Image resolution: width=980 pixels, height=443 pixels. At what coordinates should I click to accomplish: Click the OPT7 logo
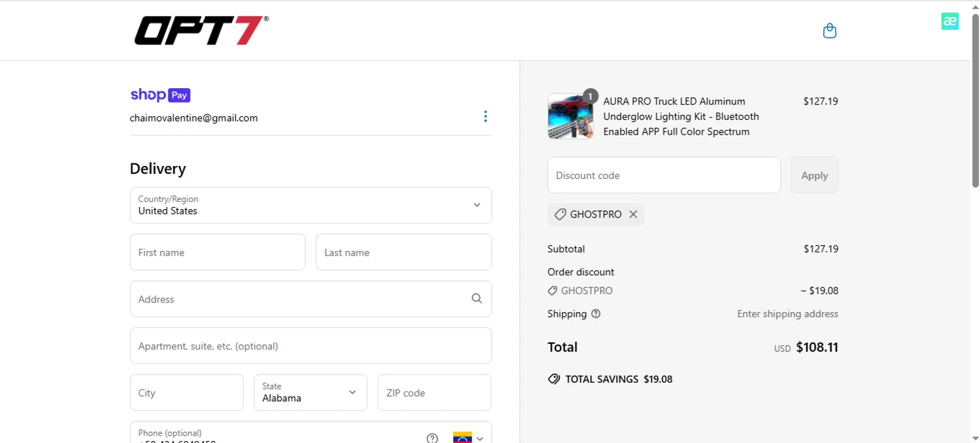click(201, 31)
